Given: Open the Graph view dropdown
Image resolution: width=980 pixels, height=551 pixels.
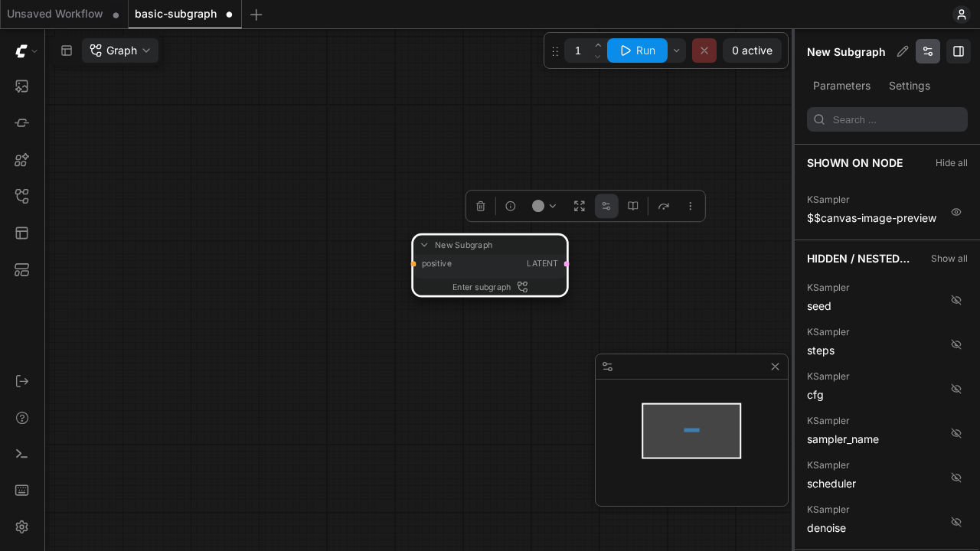Looking at the screenshot, I should click(x=120, y=51).
